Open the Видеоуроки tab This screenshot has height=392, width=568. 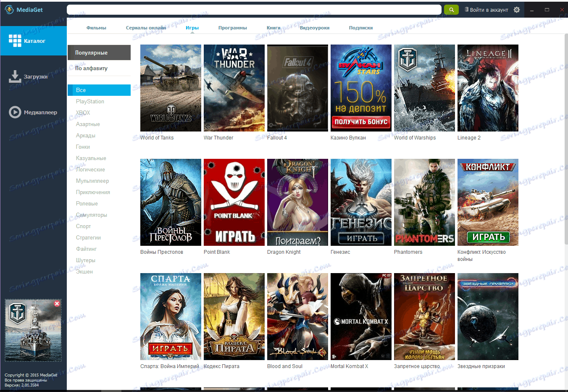[x=315, y=28]
